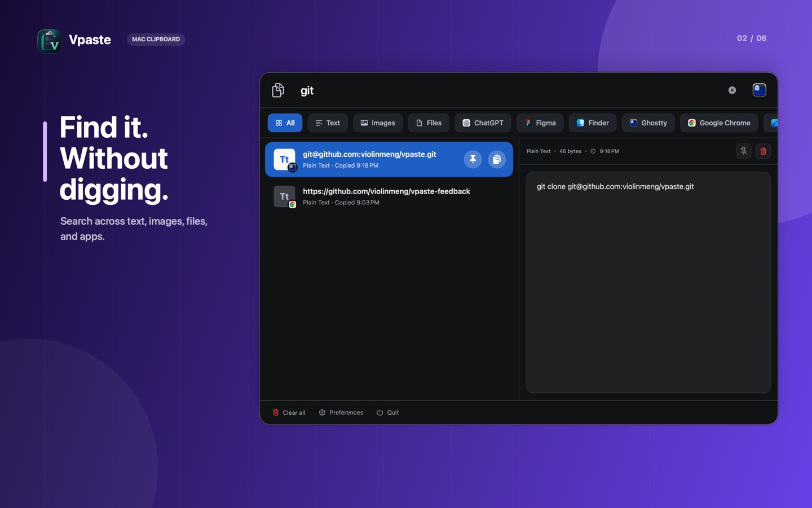Click the "02 / 06" page indicator
812x508 pixels.
(x=752, y=38)
